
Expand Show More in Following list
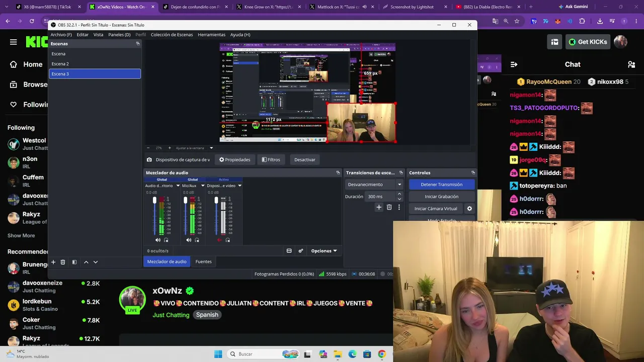[21, 235]
